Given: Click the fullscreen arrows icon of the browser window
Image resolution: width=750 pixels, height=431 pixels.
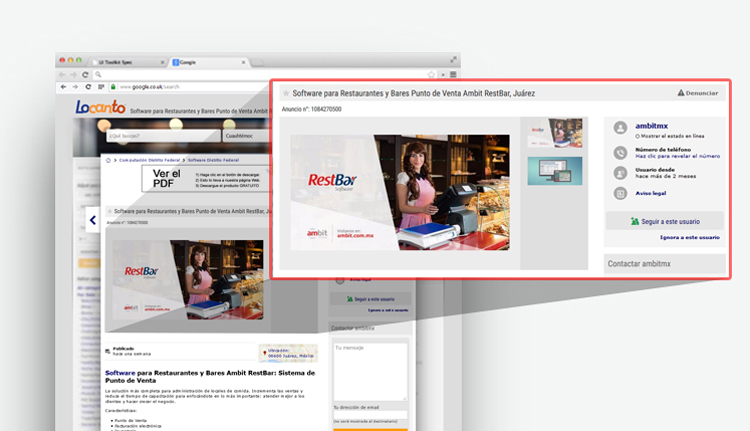Looking at the screenshot, I should 453,60.
